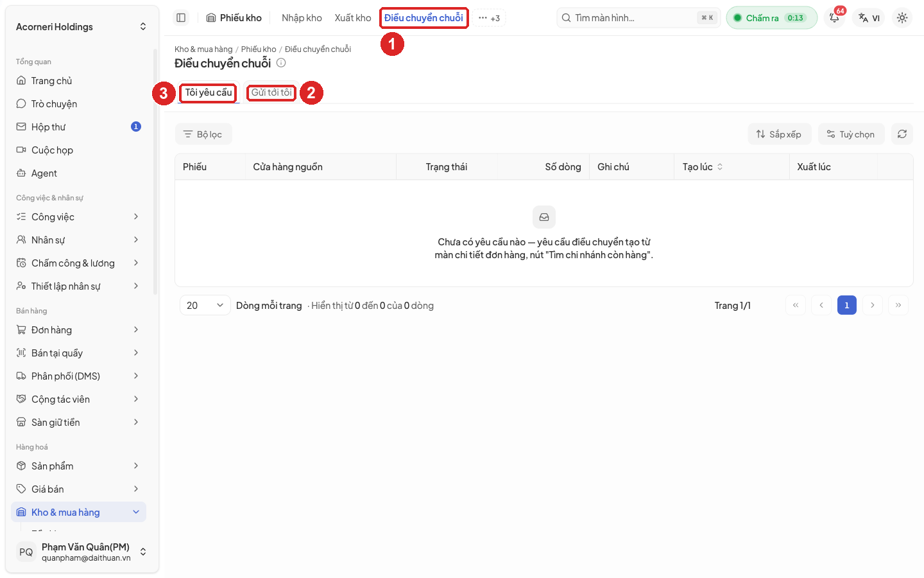The height and width of the screenshot is (578, 924).
Task: Click the info icon beside Điều chuyển chuỗi title
Action: click(x=281, y=63)
